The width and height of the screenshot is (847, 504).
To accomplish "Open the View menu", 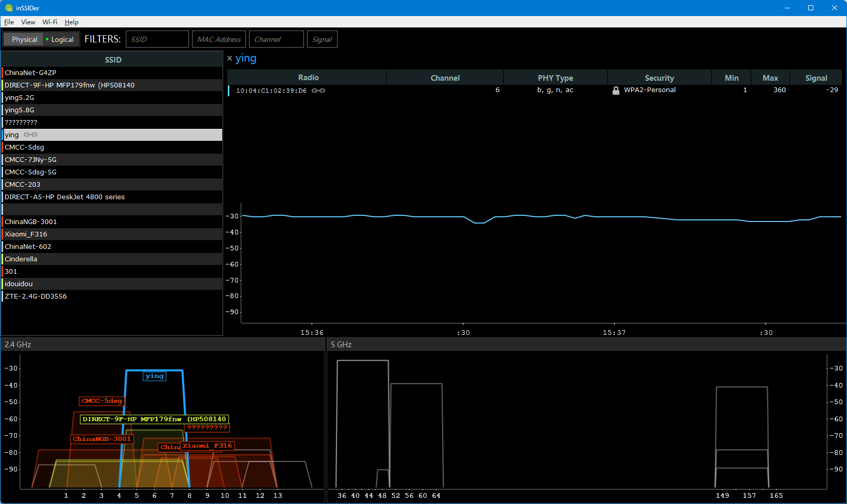I will [28, 22].
